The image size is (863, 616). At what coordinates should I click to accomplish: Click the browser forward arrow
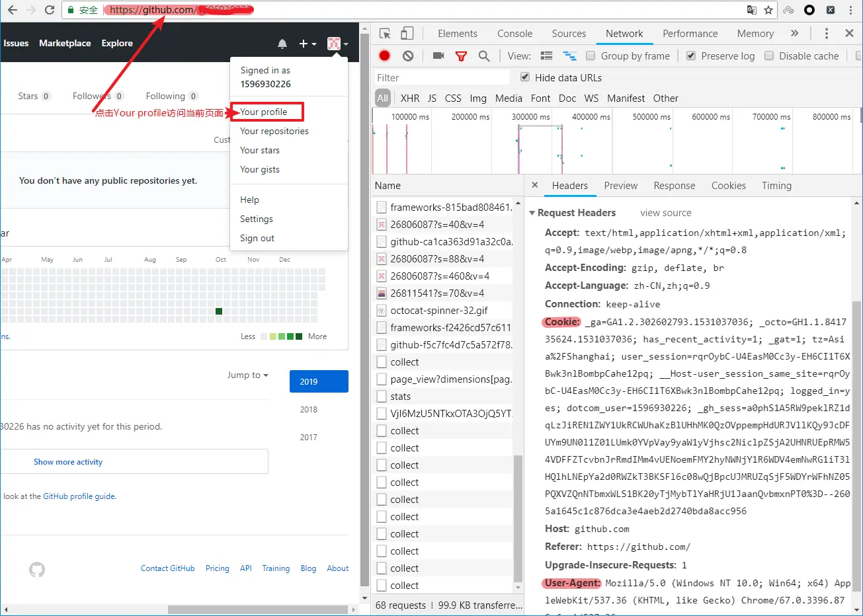click(30, 10)
